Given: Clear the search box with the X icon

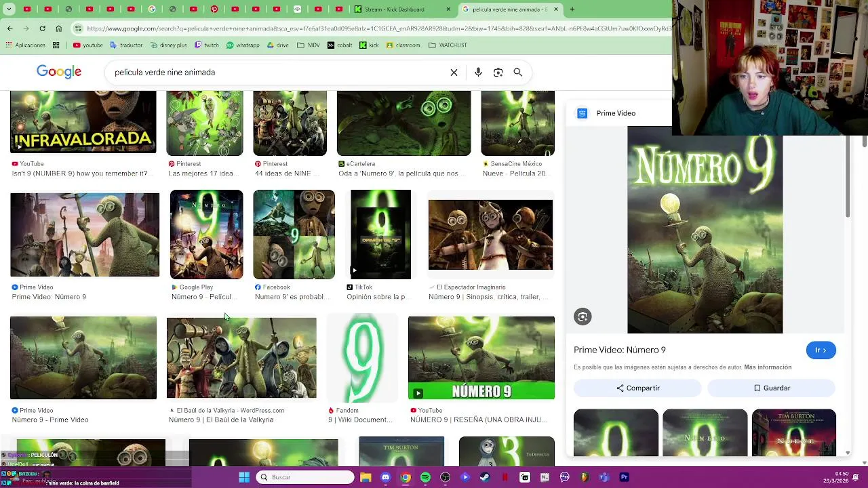Looking at the screenshot, I should (x=454, y=73).
